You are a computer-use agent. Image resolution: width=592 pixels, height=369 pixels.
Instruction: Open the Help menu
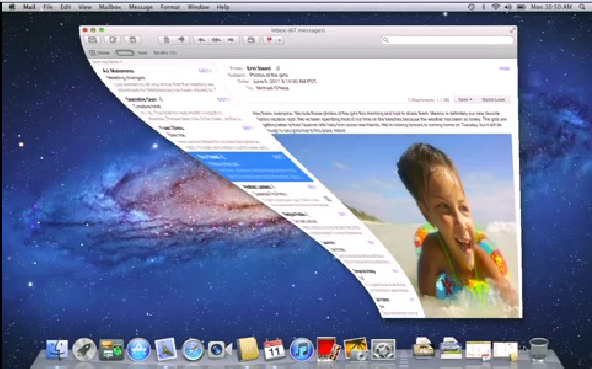[x=223, y=7]
